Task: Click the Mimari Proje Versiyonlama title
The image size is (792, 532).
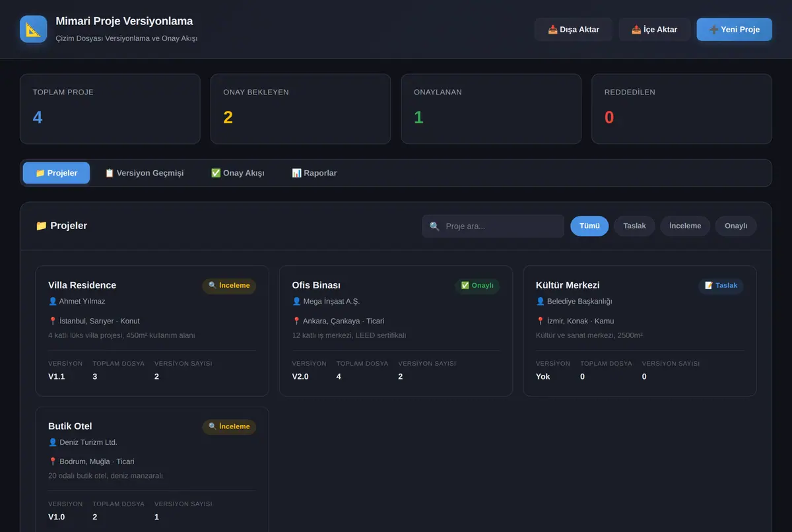Action: (124, 21)
